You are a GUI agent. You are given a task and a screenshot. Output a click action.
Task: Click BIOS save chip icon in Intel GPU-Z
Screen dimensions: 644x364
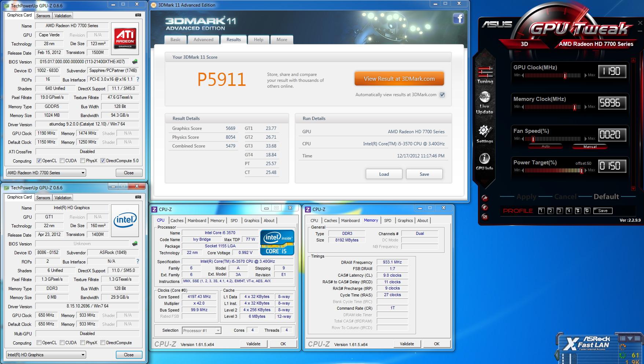tap(135, 244)
